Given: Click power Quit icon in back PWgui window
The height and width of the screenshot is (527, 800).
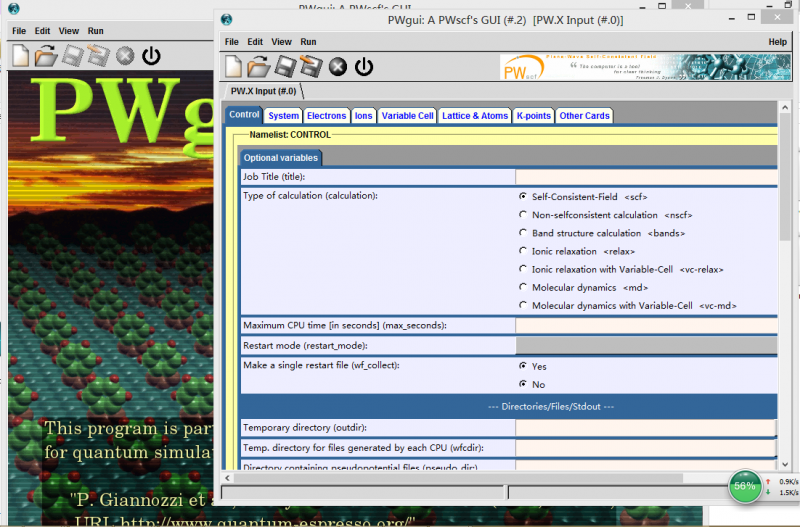Looking at the screenshot, I should 151,56.
